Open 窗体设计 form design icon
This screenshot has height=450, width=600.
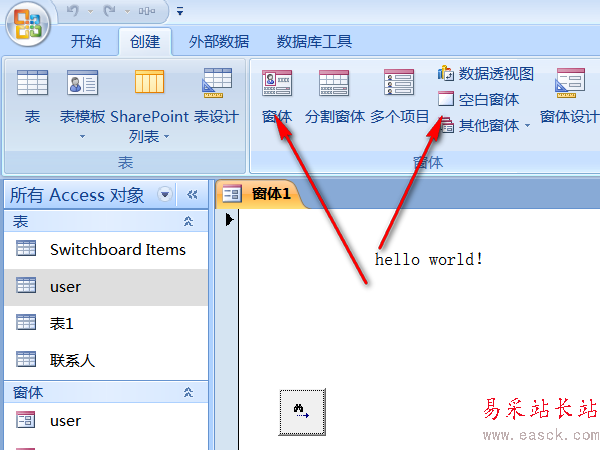pyautogui.click(x=570, y=83)
